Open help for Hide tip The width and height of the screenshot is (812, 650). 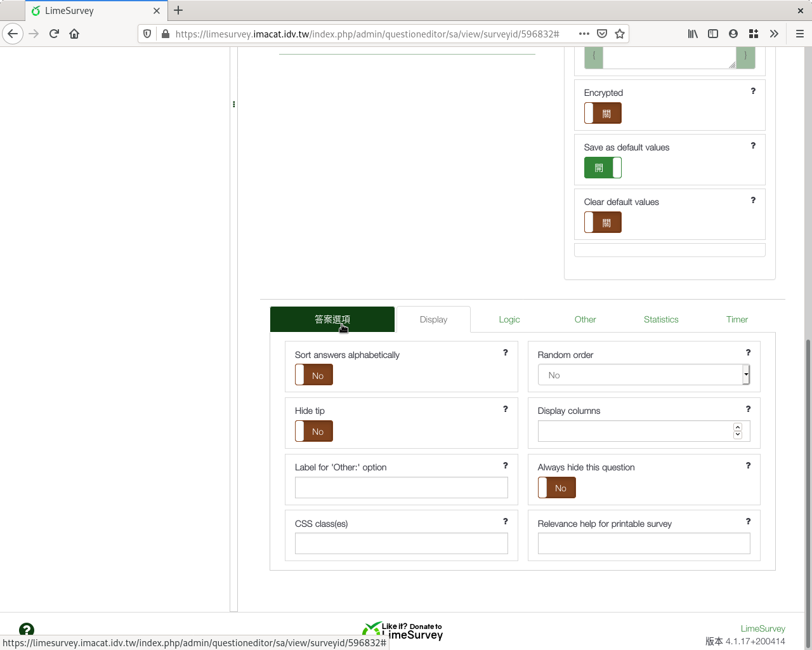click(506, 409)
